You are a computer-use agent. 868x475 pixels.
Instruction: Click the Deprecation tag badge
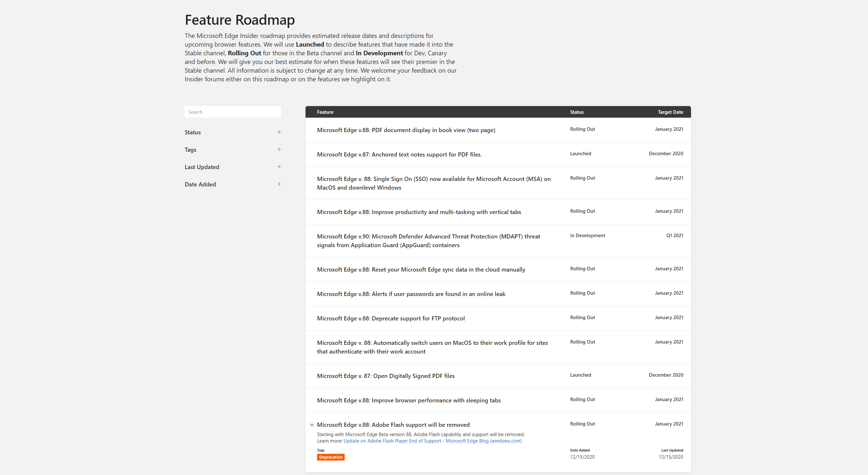tap(330, 457)
